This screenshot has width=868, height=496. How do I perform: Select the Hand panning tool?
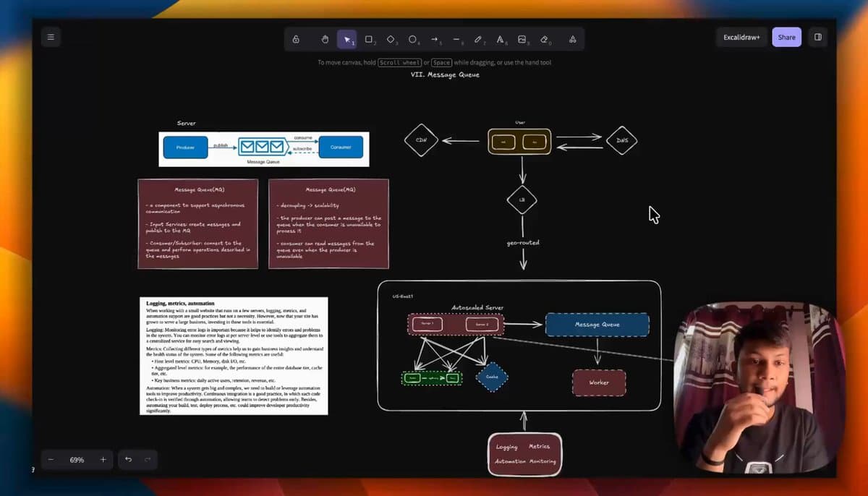click(325, 39)
